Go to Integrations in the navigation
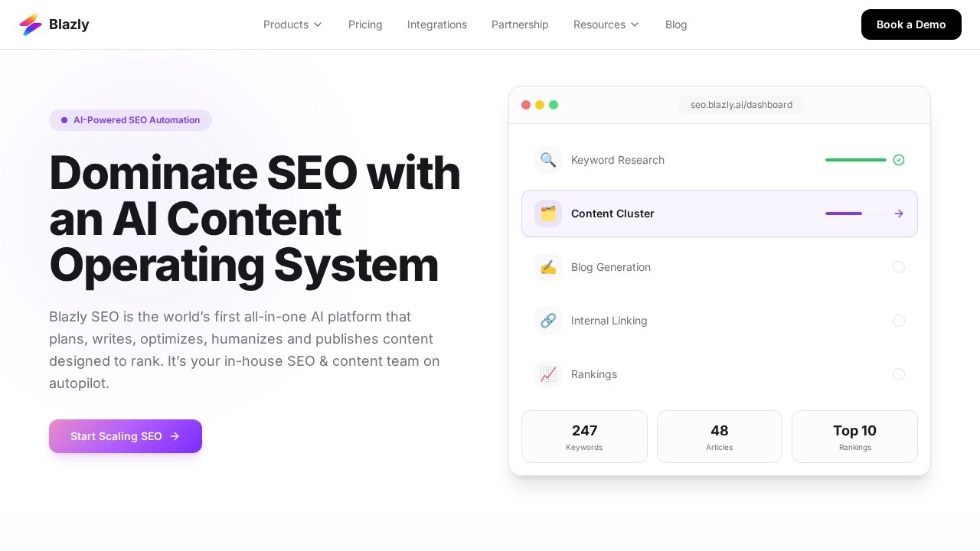This screenshot has width=980, height=551. click(437, 24)
